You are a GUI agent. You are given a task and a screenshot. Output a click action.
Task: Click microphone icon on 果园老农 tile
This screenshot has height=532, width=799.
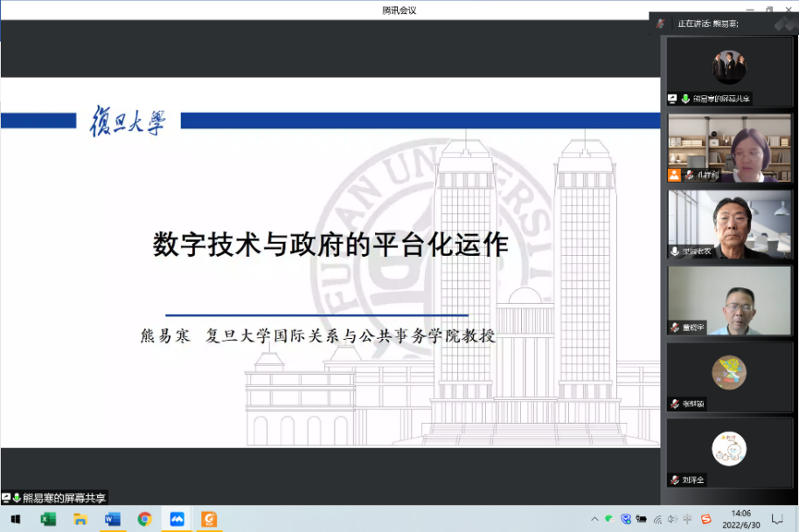pyautogui.click(x=675, y=252)
